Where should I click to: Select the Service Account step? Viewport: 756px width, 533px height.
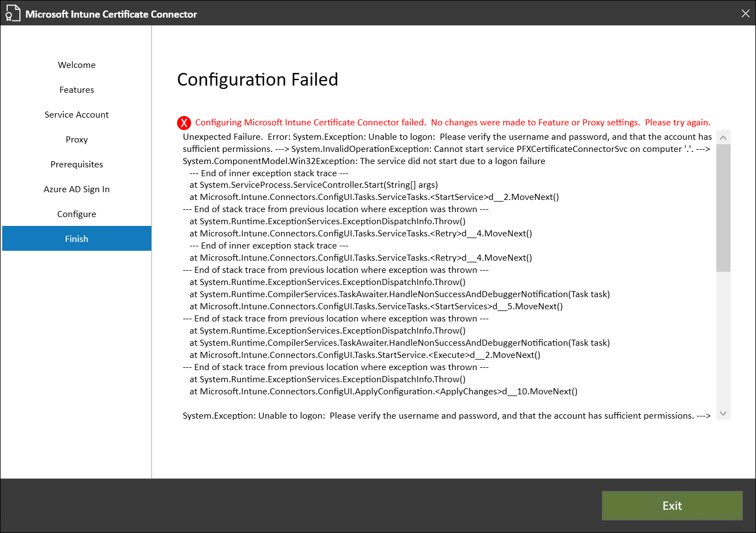[x=77, y=114]
